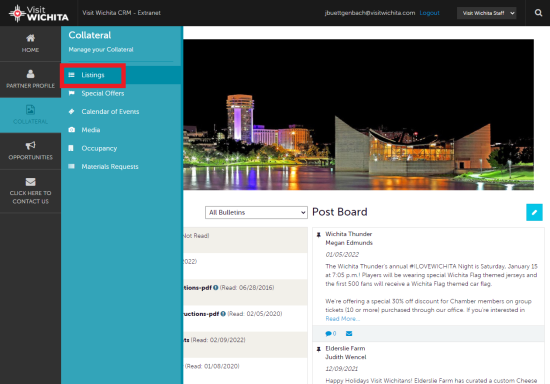Image resolution: width=550 pixels, height=384 pixels.
Task: Expand the All Bulletins dropdown
Action: coord(256,213)
